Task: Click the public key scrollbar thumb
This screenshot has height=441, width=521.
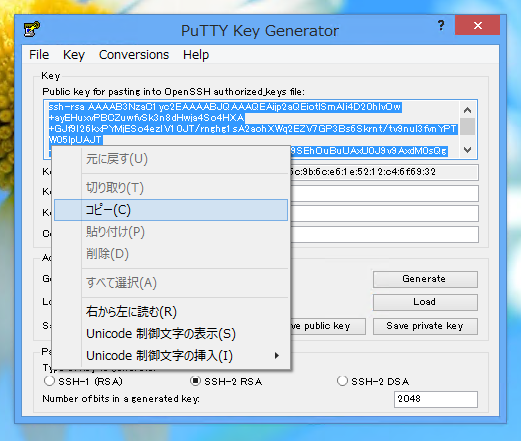Action: [x=467, y=126]
